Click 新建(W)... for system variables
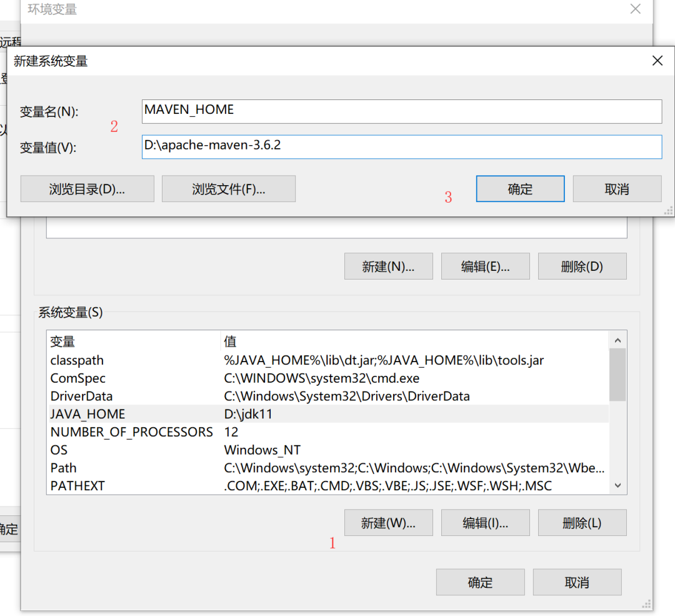 tap(388, 523)
